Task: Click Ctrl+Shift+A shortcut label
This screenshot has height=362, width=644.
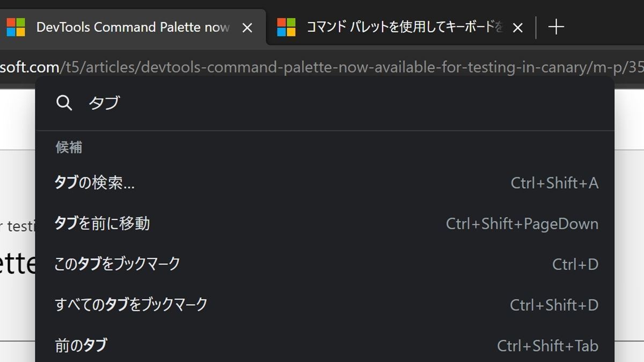Action: click(554, 183)
